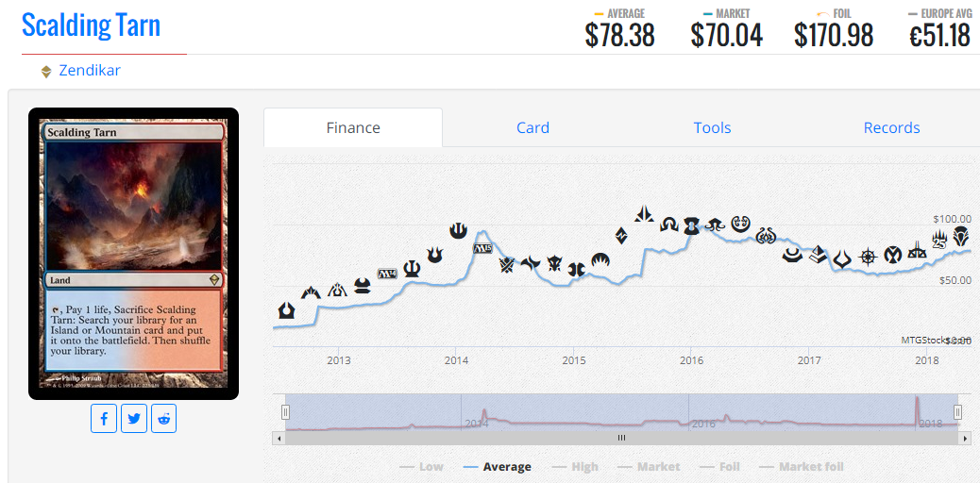Toggle the Low price series in legend
The width and height of the screenshot is (980, 483).
(421, 467)
